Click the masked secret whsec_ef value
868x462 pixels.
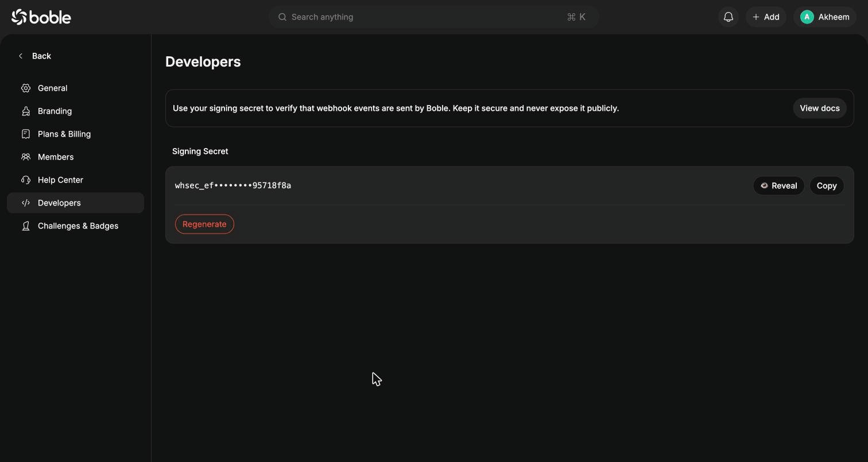tap(233, 185)
